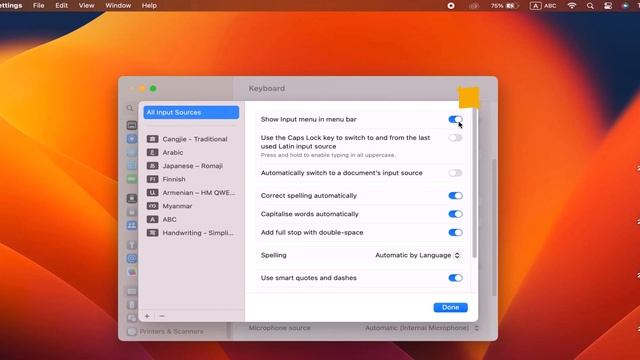Click the search magnifier in Settings sidebar
Image resolution: width=640 pixels, height=360 pixels.
(x=130, y=108)
